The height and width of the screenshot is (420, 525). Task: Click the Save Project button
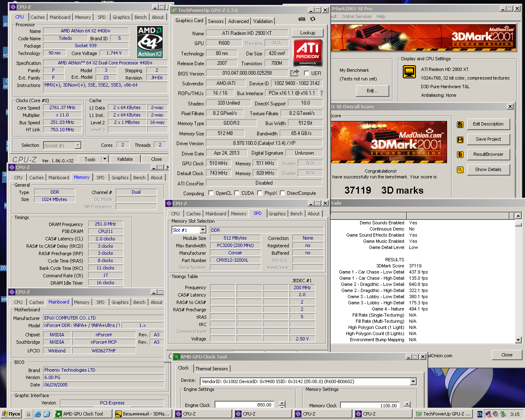click(x=488, y=139)
